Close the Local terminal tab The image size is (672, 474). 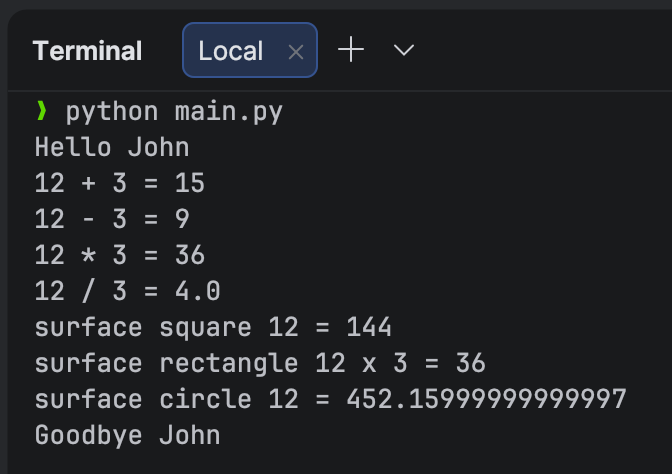(295, 52)
